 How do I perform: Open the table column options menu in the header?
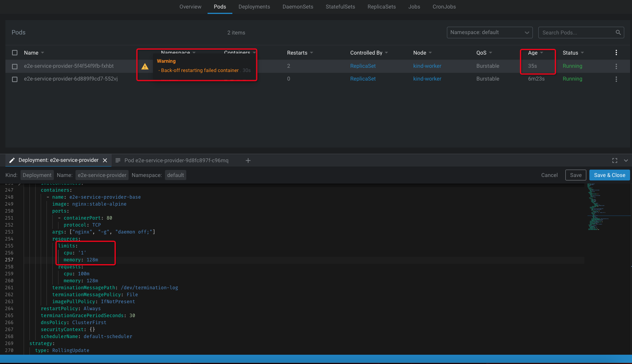[616, 53]
